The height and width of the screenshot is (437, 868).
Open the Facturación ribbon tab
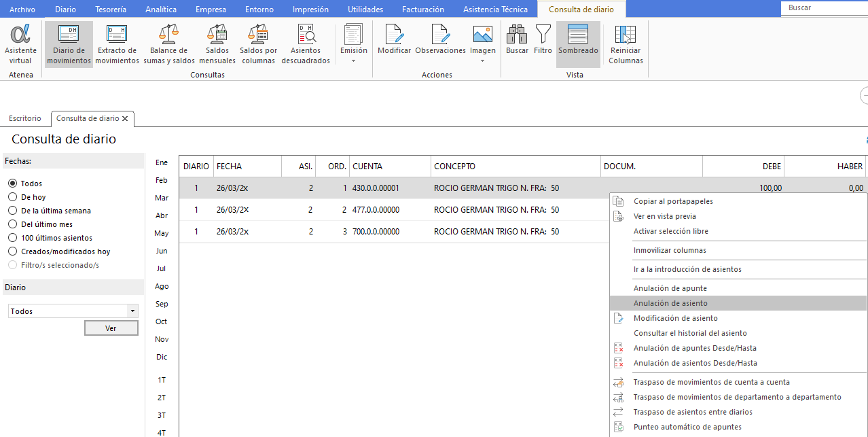(423, 10)
